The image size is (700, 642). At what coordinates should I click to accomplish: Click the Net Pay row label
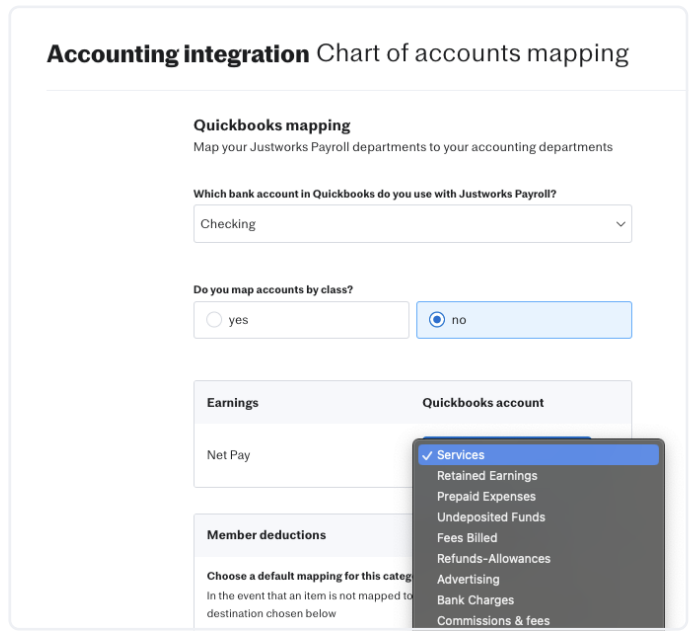click(228, 455)
